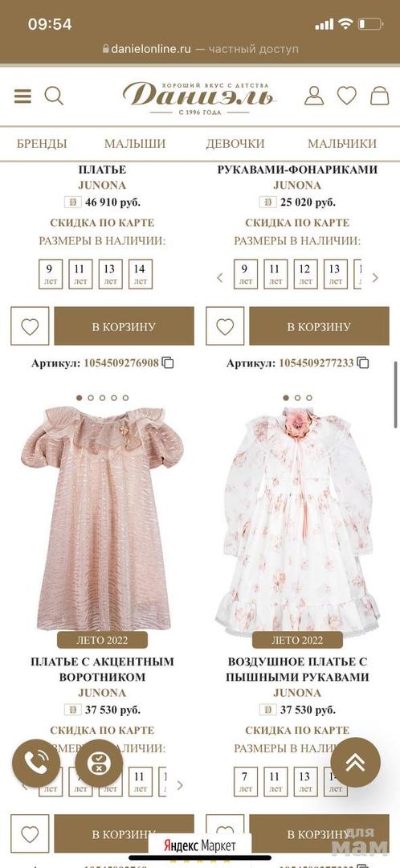Show next sizes with right arrow
400x868 pixels.
[x=375, y=277]
